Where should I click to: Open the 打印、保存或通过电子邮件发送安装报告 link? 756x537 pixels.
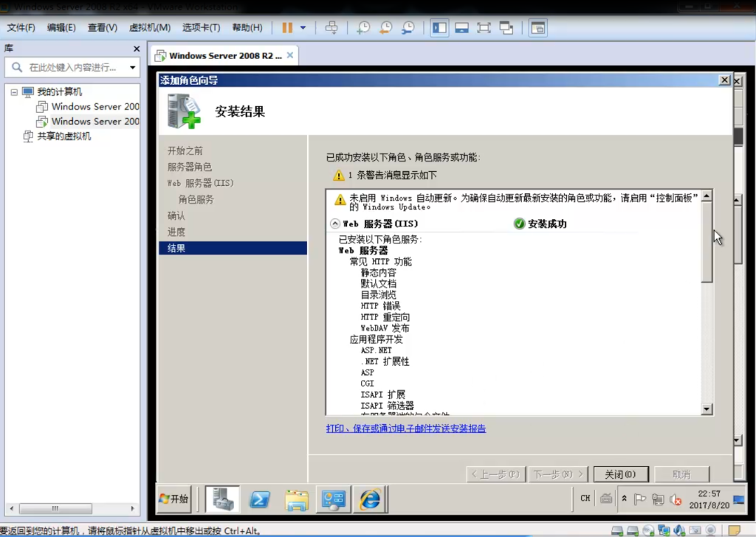[406, 429]
